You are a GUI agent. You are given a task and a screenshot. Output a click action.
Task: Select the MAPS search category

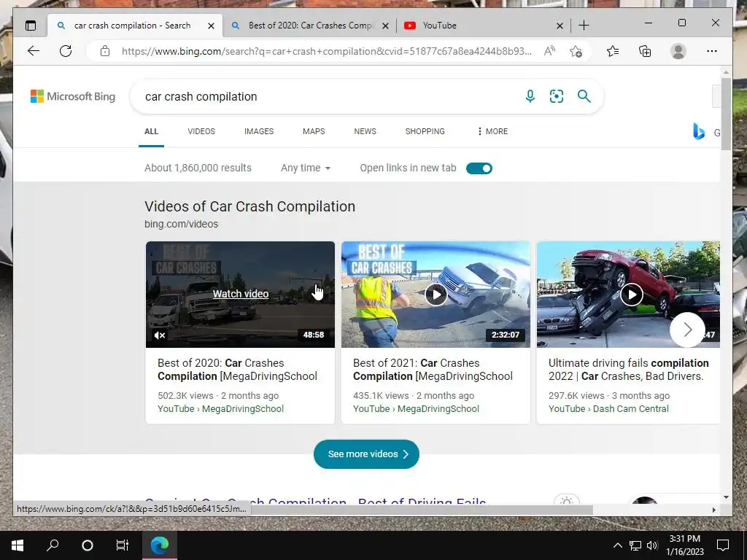pyautogui.click(x=314, y=131)
